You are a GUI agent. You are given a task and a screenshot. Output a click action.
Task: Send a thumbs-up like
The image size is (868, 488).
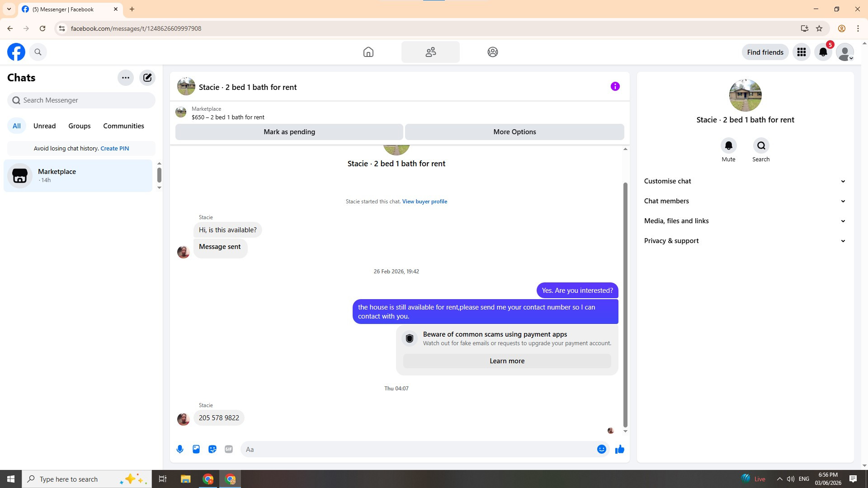619,449
